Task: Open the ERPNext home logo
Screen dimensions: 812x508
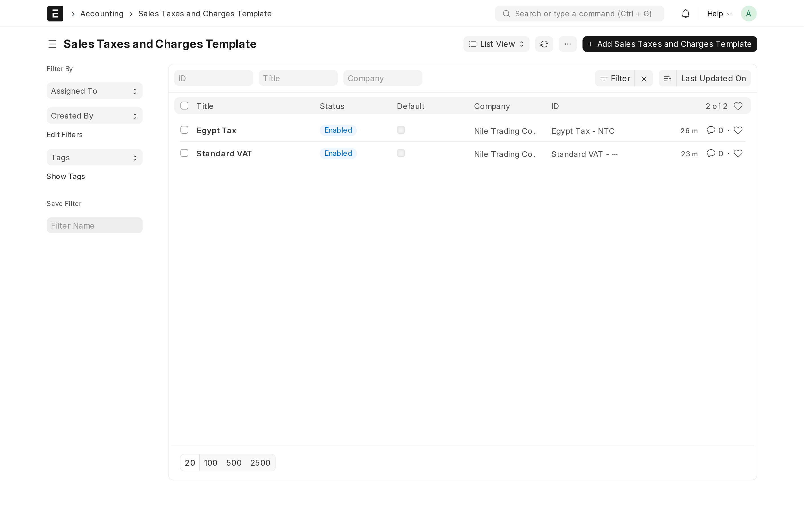Action: coord(55,14)
